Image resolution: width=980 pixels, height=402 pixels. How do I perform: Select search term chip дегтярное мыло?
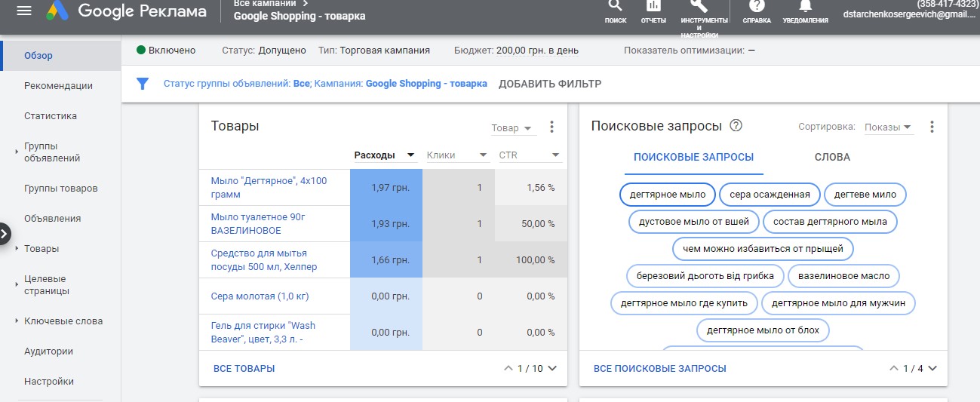(x=668, y=195)
